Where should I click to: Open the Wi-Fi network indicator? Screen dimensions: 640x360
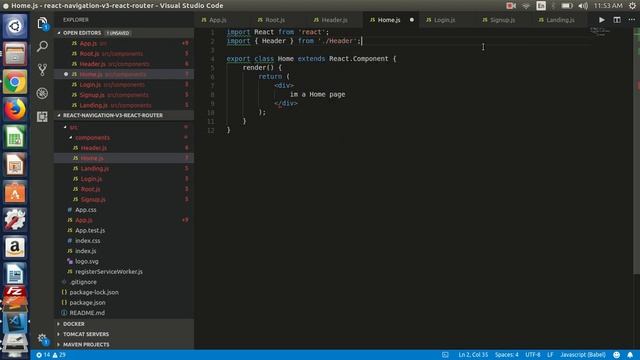pos(526,5)
